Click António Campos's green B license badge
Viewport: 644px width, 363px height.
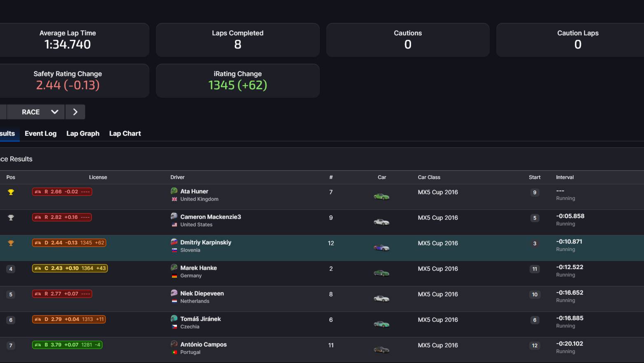pyautogui.click(x=67, y=345)
